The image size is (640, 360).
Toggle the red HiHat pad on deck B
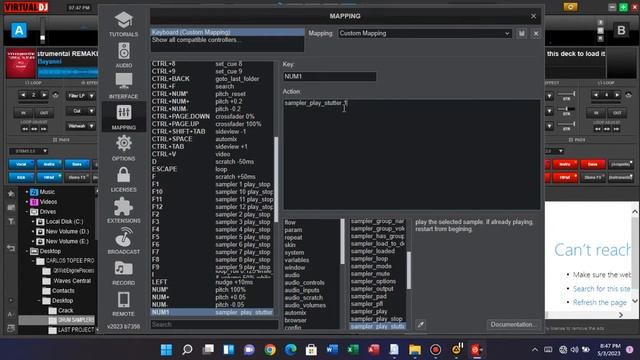(x=565, y=178)
